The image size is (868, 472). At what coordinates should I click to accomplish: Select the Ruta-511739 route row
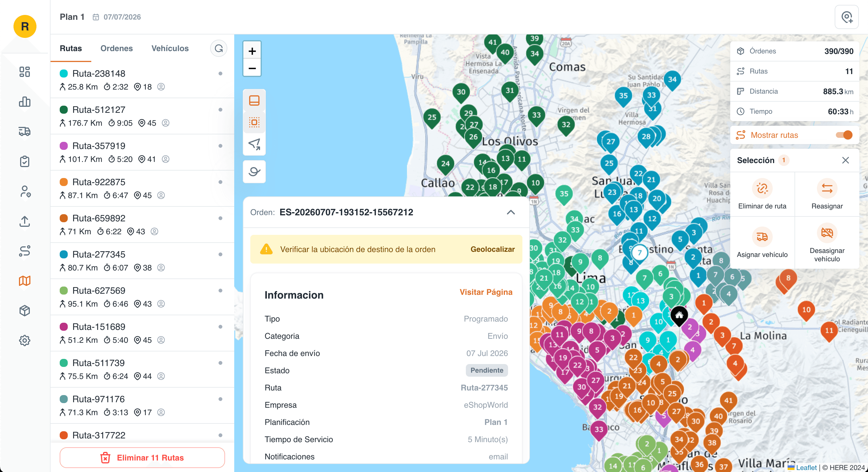[x=142, y=369]
